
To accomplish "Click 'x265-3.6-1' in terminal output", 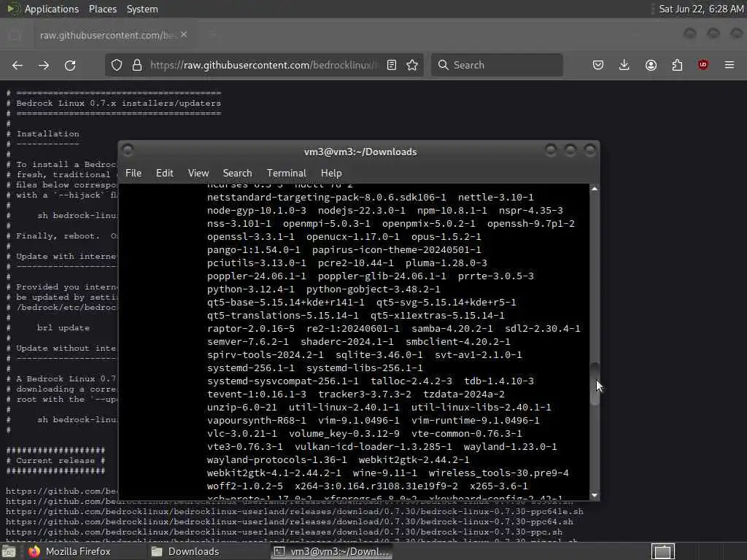I will coord(499,486).
